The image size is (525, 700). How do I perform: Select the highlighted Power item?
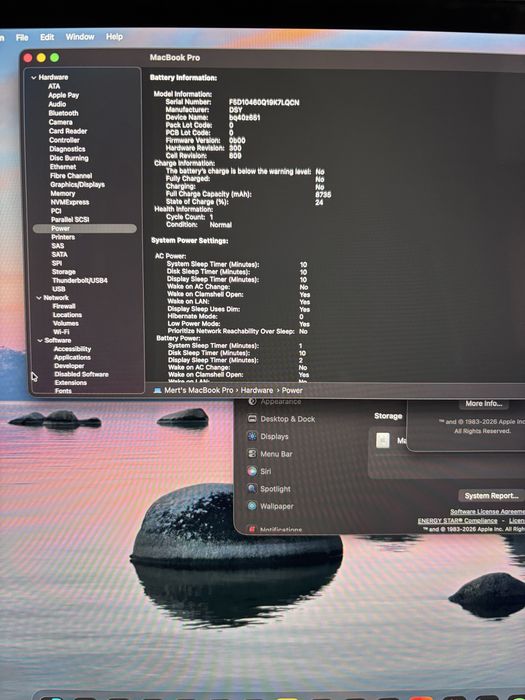[84, 229]
